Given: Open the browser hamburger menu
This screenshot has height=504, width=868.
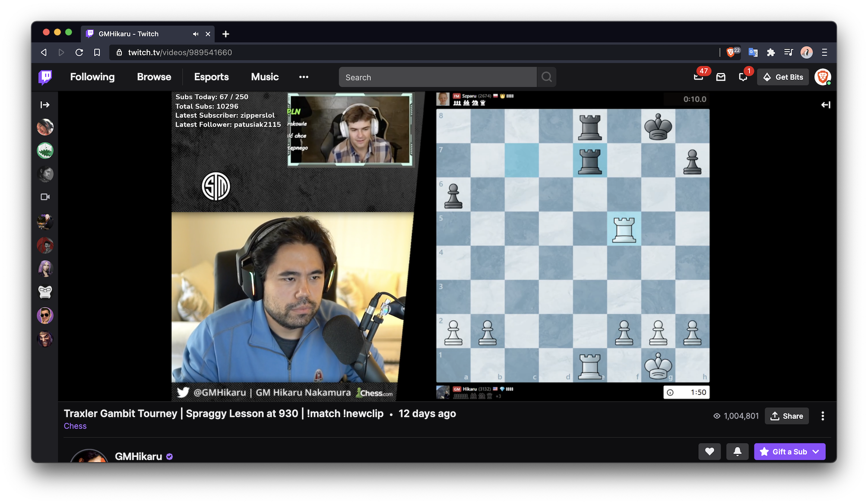Looking at the screenshot, I should click(x=824, y=52).
